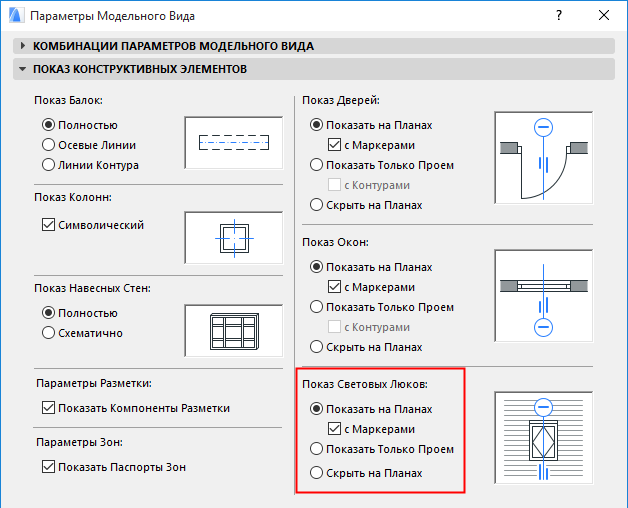Click the Параметры Разметки label
628x508 pixels.
click(x=94, y=383)
